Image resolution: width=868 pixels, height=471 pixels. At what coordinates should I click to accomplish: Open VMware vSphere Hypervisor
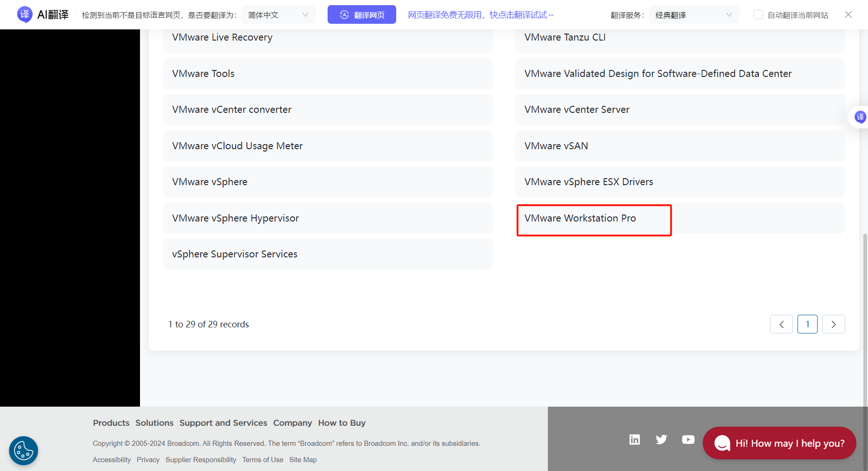coord(328,218)
